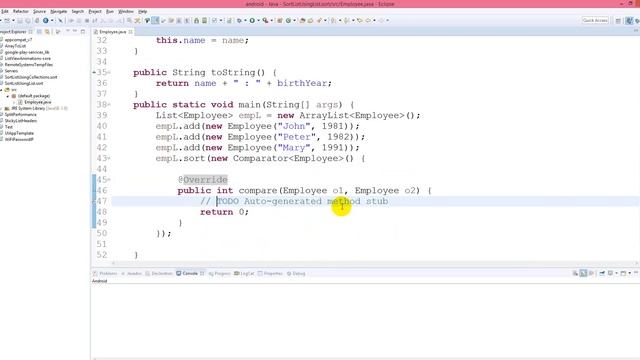Switch to the Employee.java editor tab
This screenshot has height=360, width=640.
coord(113,31)
